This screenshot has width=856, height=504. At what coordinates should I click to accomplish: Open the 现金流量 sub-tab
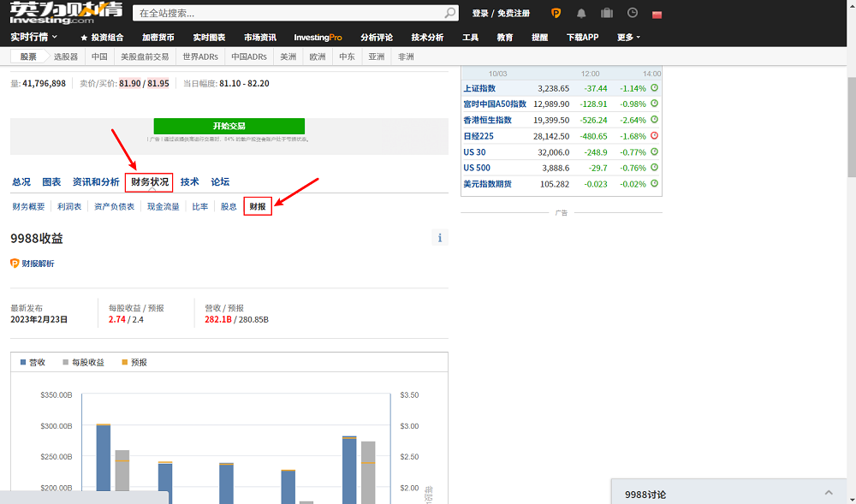pyautogui.click(x=163, y=207)
